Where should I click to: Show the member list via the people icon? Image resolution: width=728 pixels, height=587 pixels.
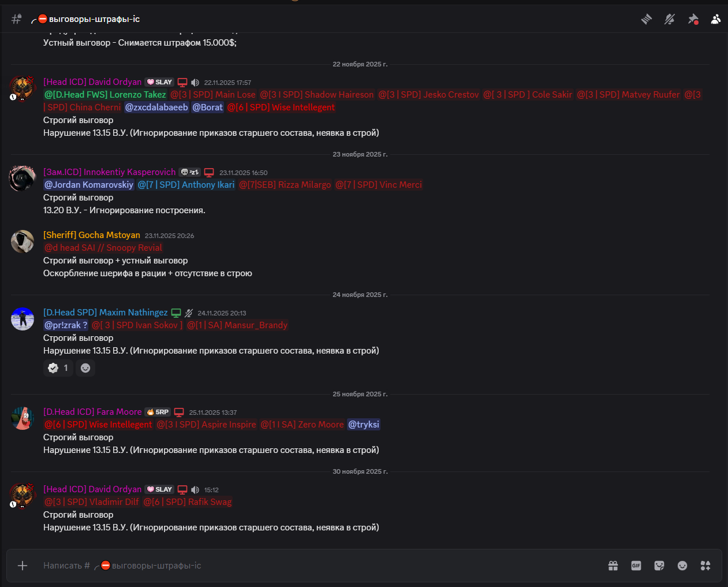click(715, 19)
